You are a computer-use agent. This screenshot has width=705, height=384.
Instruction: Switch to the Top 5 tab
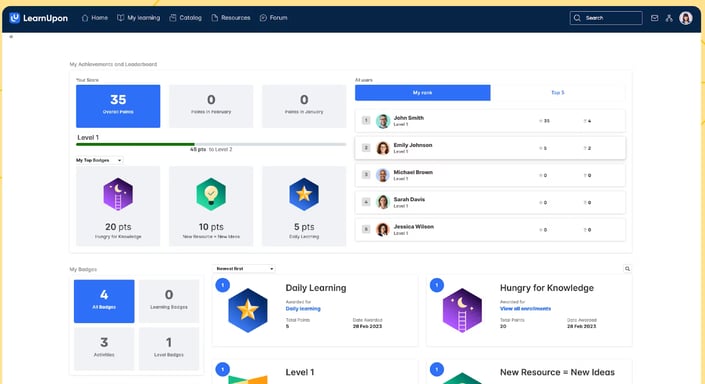coord(558,93)
